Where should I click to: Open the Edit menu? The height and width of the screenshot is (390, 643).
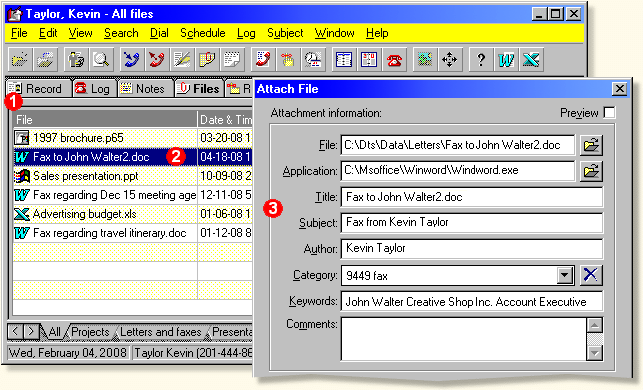48,33
